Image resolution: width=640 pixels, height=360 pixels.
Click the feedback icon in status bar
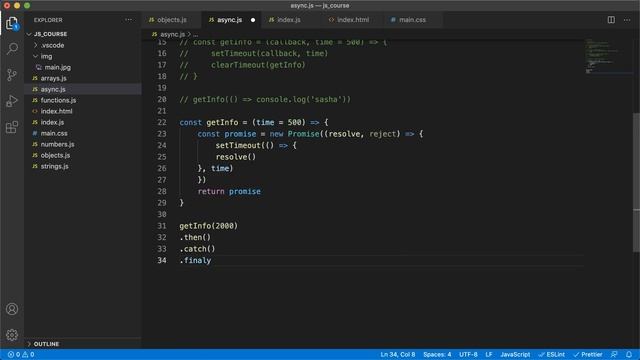(614, 354)
